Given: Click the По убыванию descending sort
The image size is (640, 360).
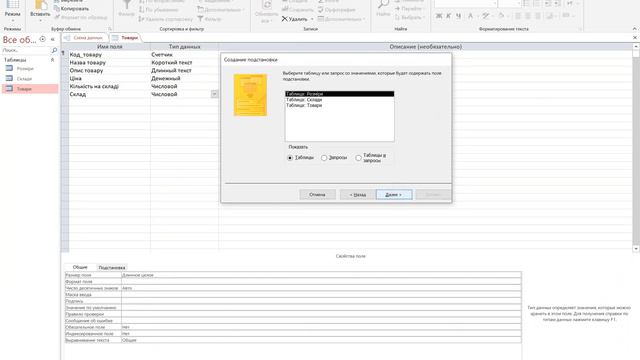Looking at the screenshot, I should (x=158, y=10).
